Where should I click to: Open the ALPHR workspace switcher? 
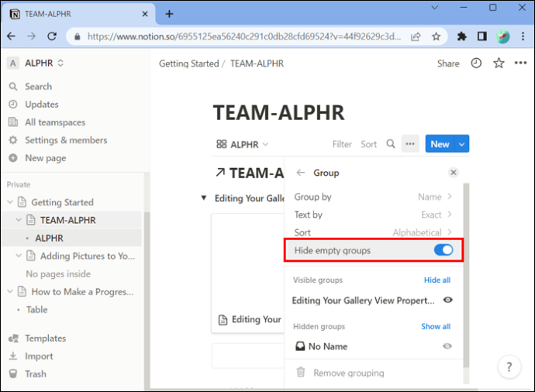click(x=36, y=63)
